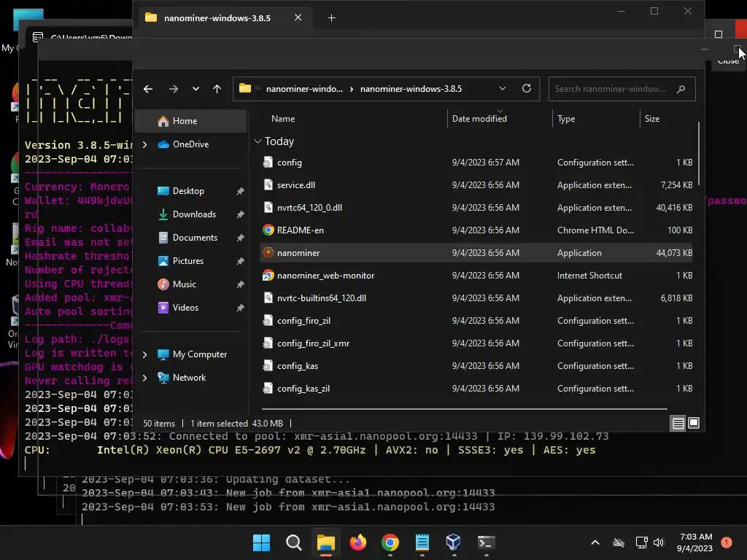Open the Downloads quick access folder
The height and width of the screenshot is (560, 747).
point(194,214)
